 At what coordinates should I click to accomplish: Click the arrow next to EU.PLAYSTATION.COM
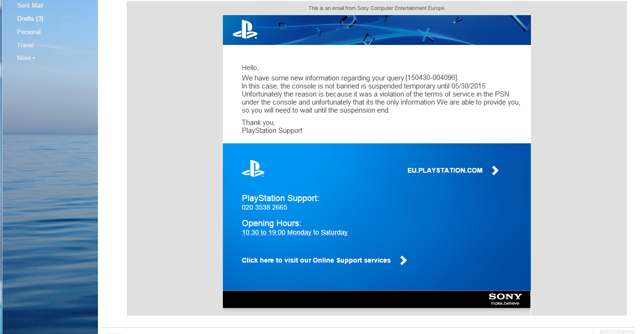coord(495,170)
